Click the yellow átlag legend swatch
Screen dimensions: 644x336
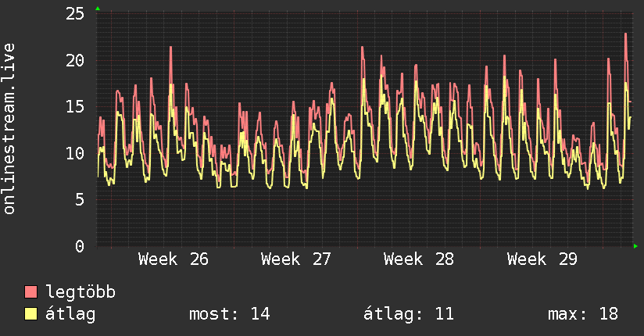coord(30,313)
